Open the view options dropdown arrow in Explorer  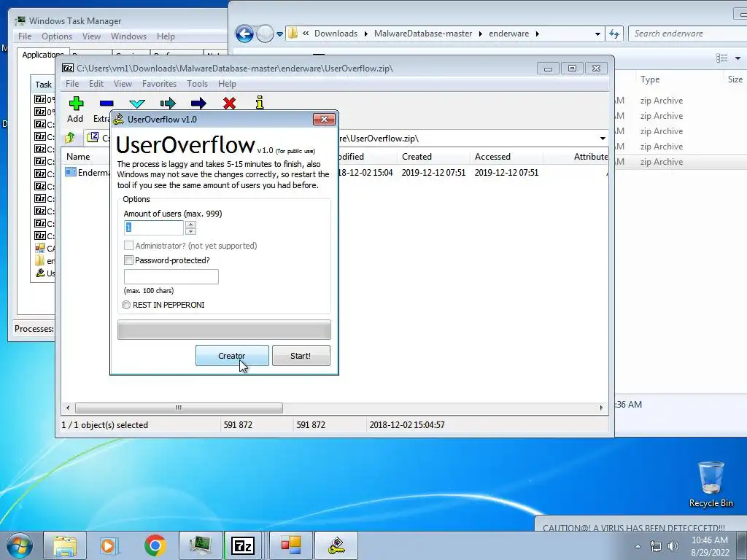point(738,58)
